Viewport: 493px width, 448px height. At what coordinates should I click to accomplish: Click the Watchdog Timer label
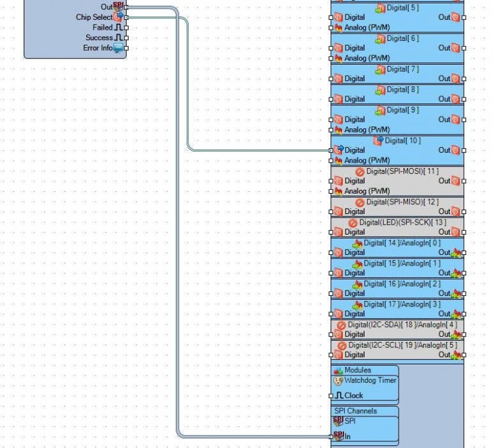click(370, 380)
